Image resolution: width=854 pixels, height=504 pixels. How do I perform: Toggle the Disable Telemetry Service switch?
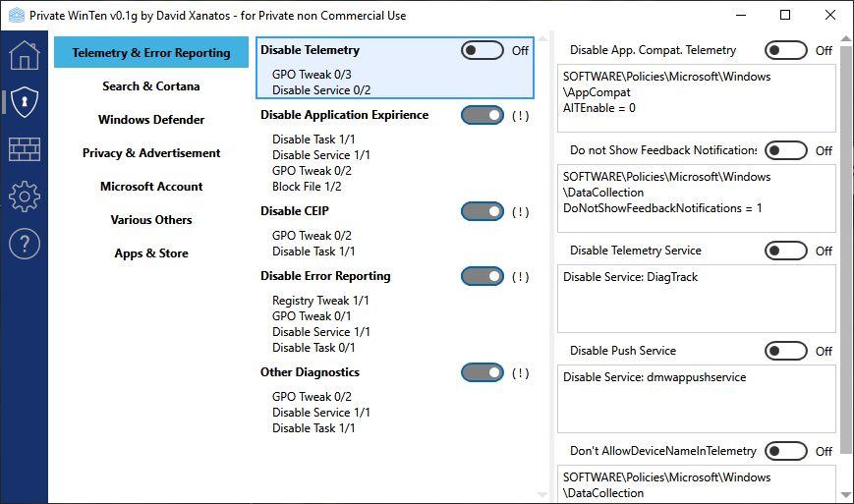[x=785, y=251]
